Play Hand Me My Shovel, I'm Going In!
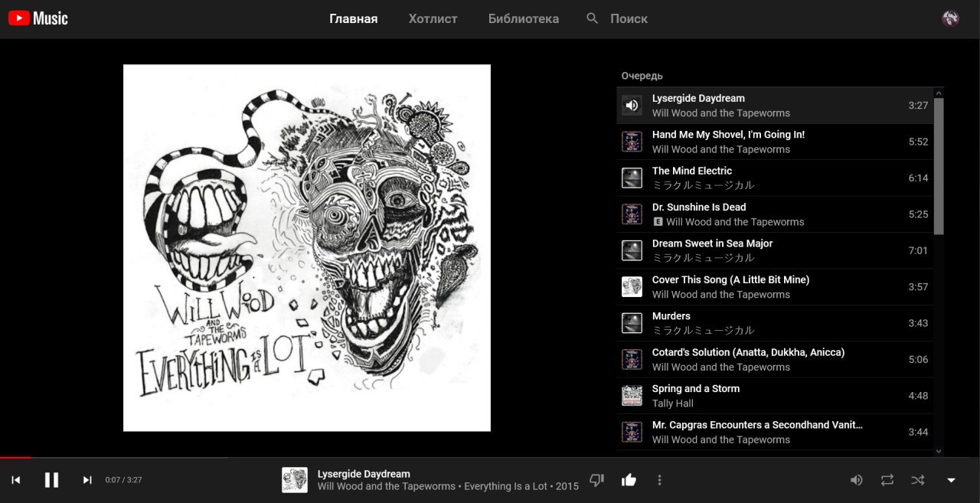The width and height of the screenshot is (980, 503). point(775,142)
